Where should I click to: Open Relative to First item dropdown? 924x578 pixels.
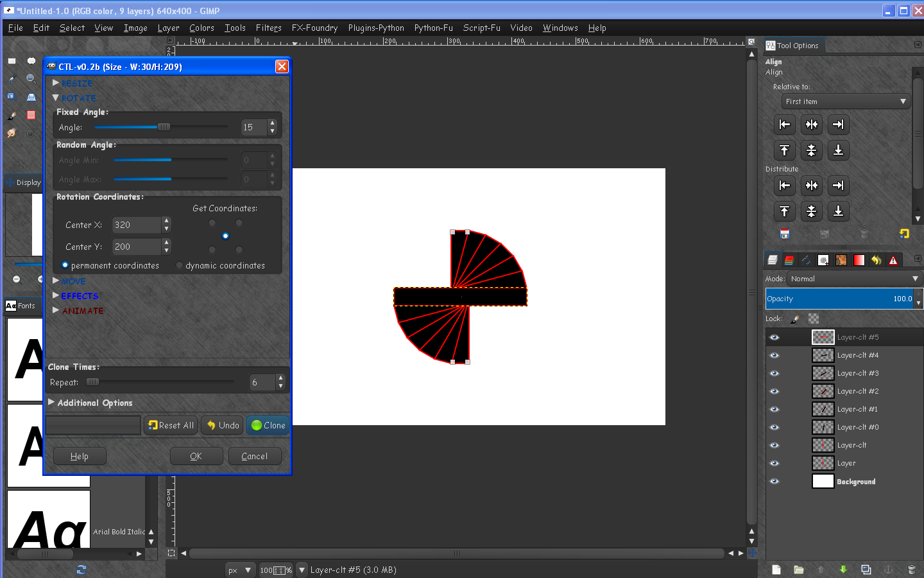coord(846,101)
